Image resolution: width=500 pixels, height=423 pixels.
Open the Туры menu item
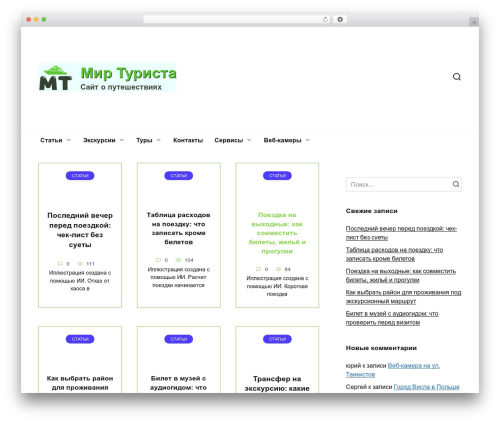(x=144, y=140)
